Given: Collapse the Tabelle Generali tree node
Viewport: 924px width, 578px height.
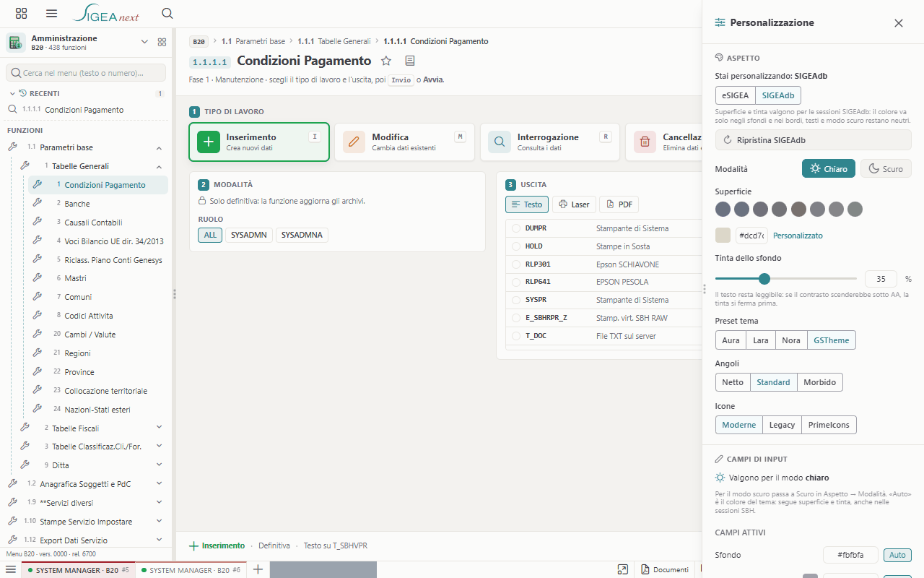Looking at the screenshot, I should (159, 166).
